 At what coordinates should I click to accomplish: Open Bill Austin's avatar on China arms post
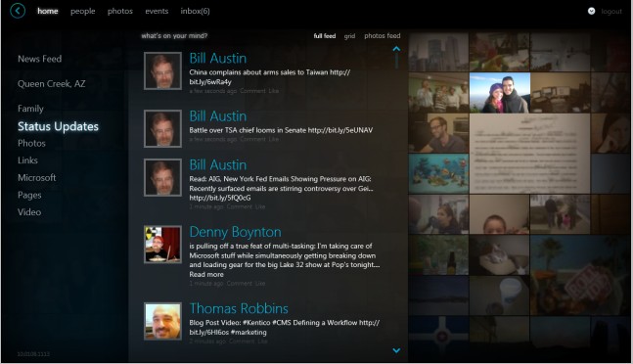(x=162, y=70)
